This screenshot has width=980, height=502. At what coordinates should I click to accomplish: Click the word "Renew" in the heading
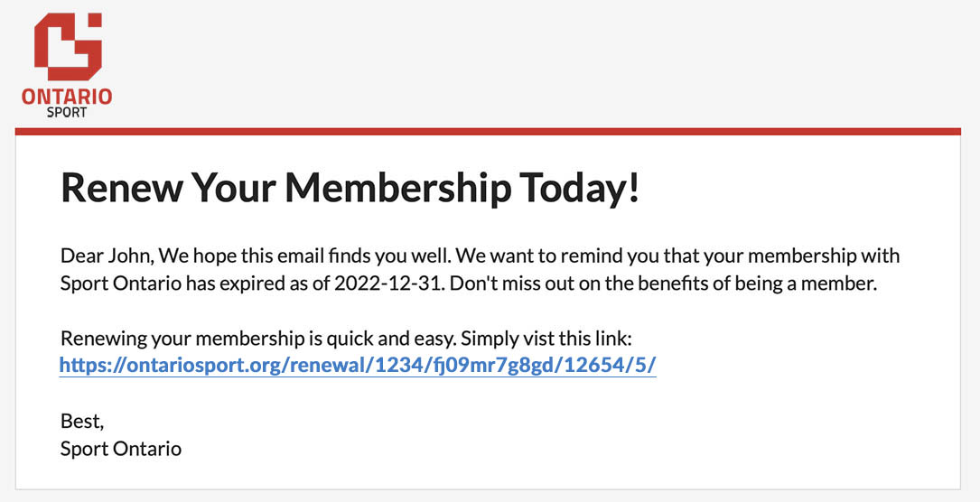121,188
